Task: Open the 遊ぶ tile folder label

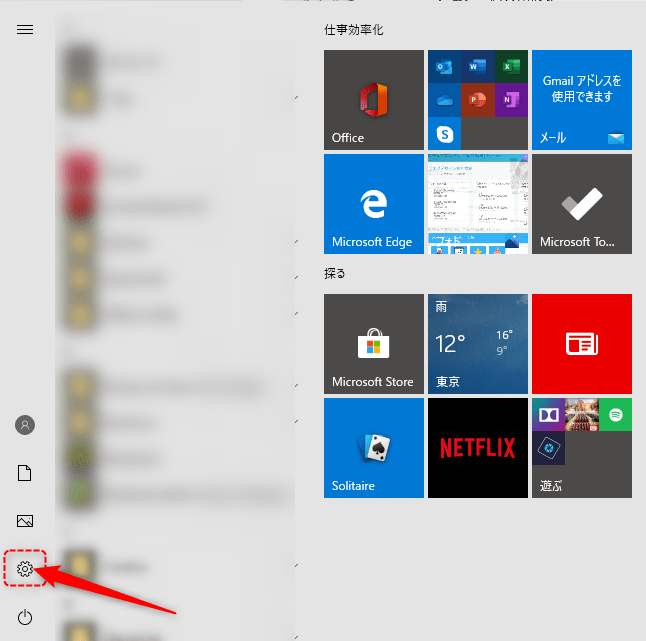Action: (551, 486)
